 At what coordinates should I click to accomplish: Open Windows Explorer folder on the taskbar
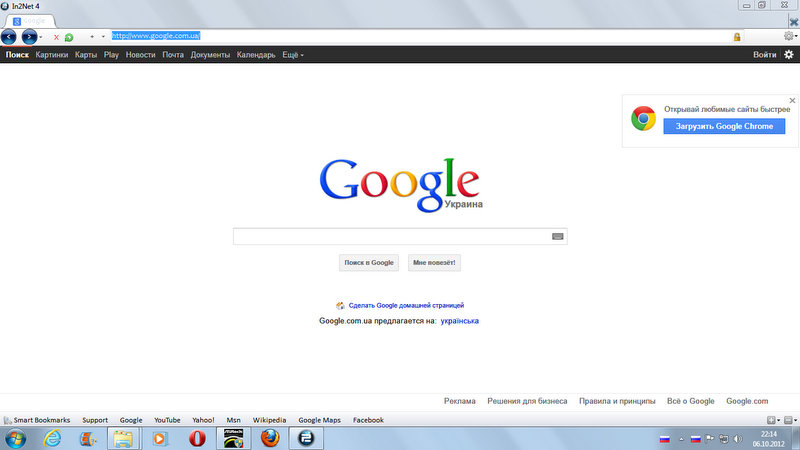point(123,438)
